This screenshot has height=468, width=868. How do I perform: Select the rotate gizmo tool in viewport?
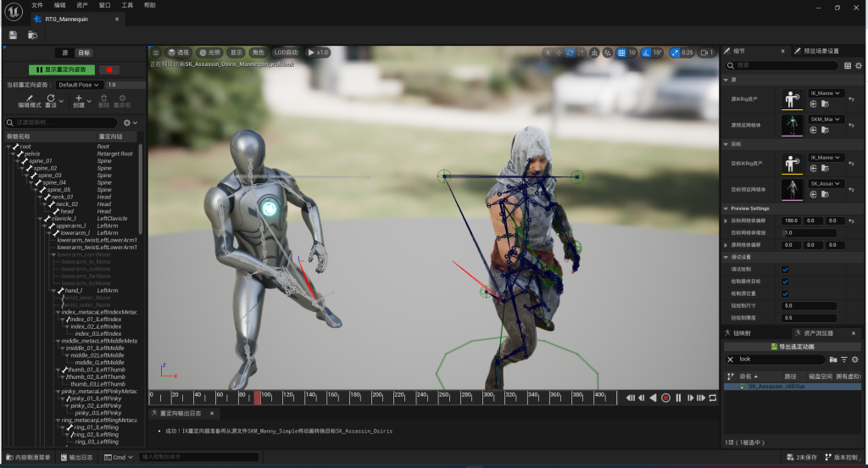click(570, 53)
